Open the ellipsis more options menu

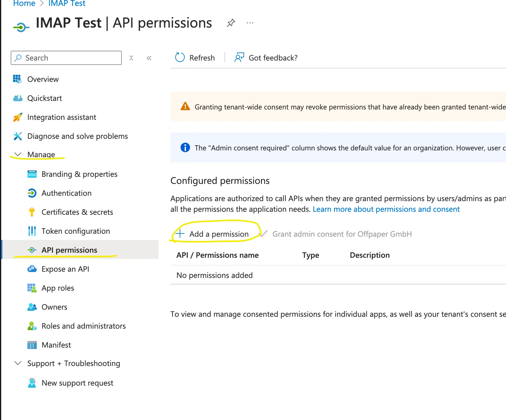(x=250, y=23)
